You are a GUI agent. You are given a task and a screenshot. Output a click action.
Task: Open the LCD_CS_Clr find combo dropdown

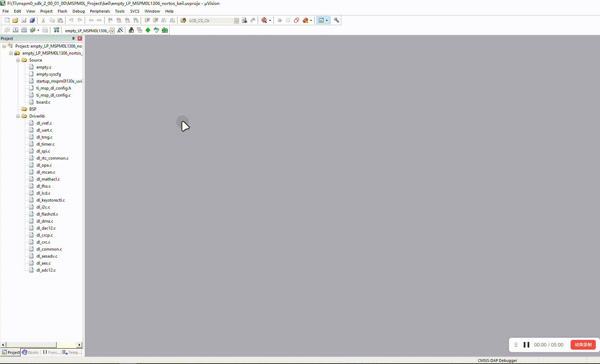[237, 21]
